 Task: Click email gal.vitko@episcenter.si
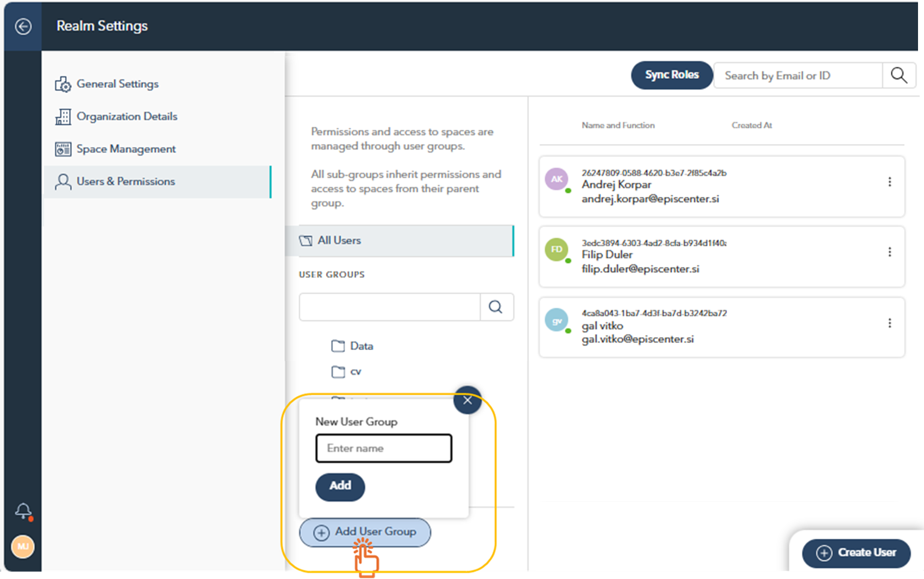(638, 339)
